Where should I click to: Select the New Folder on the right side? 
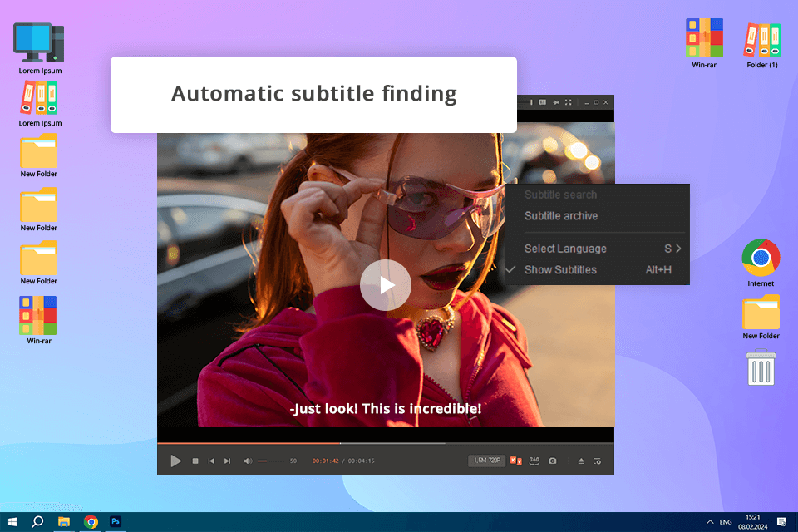pyautogui.click(x=761, y=318)
